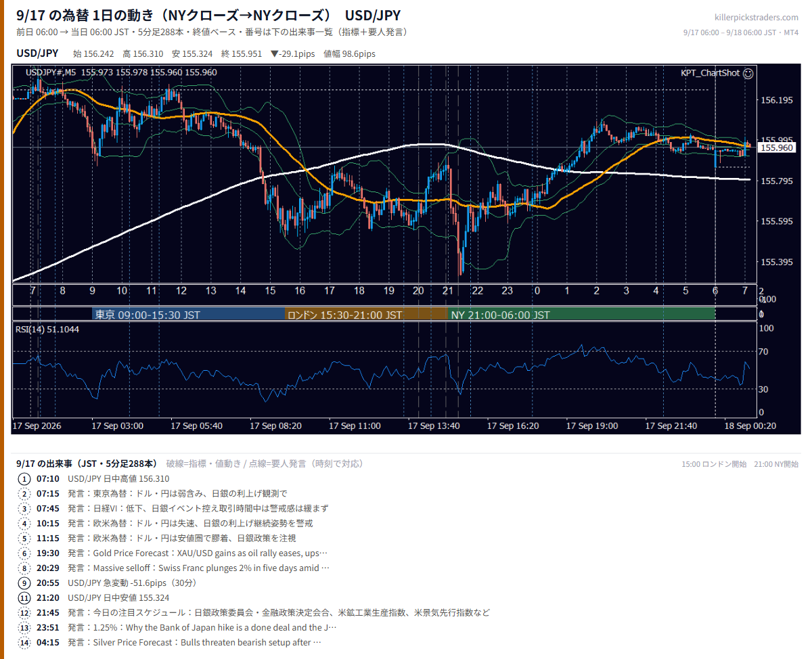Click event text USD/JPY 急変動 -51.6pips
Viewport: 812px width, 659px height.
click(x=132, y=583)
